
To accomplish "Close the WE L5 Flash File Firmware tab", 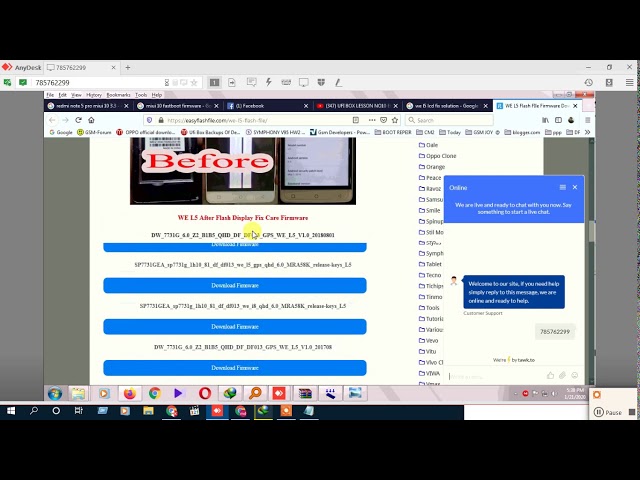I will [575, 106].
